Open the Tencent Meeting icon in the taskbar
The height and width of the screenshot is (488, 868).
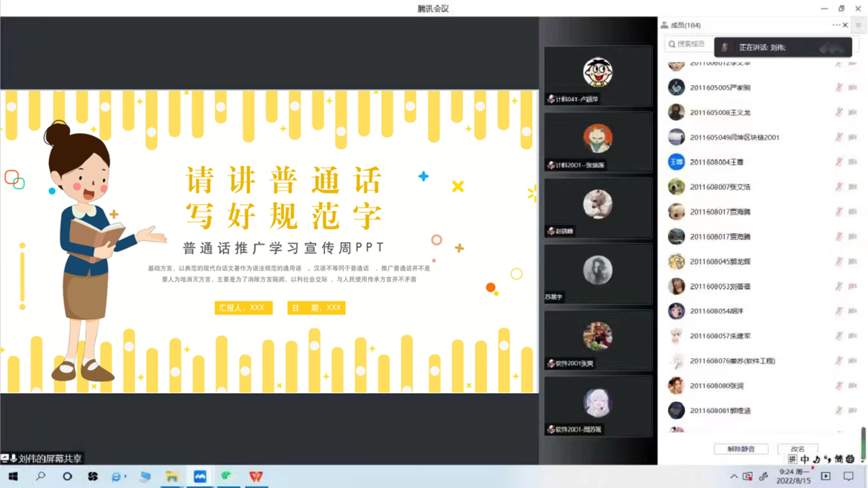click(200, 476)
